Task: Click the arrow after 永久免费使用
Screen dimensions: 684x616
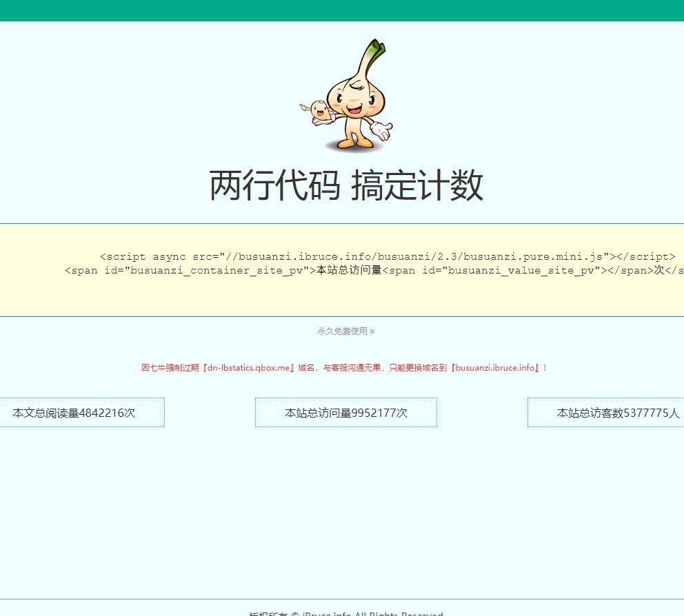Action: coord(372,331)
